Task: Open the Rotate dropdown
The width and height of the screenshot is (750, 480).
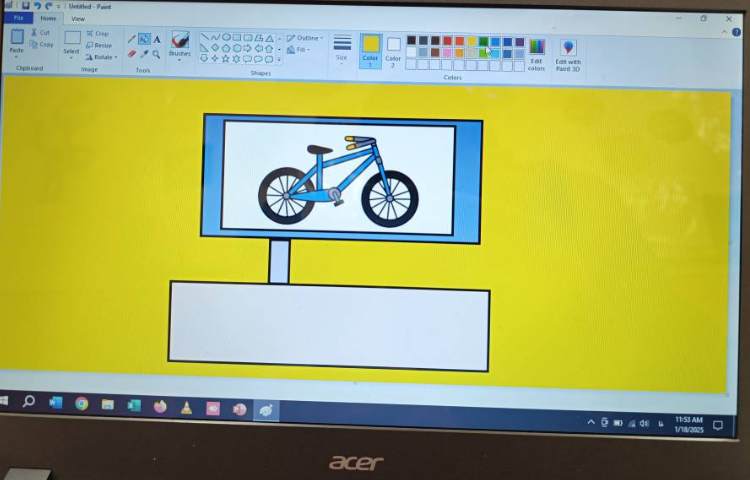Action: [101, 57]
